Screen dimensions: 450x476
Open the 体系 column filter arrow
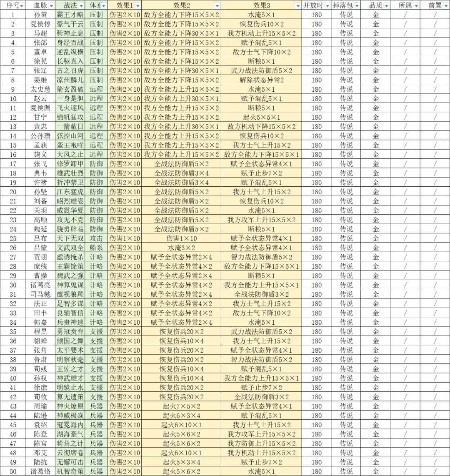[104, 6]
